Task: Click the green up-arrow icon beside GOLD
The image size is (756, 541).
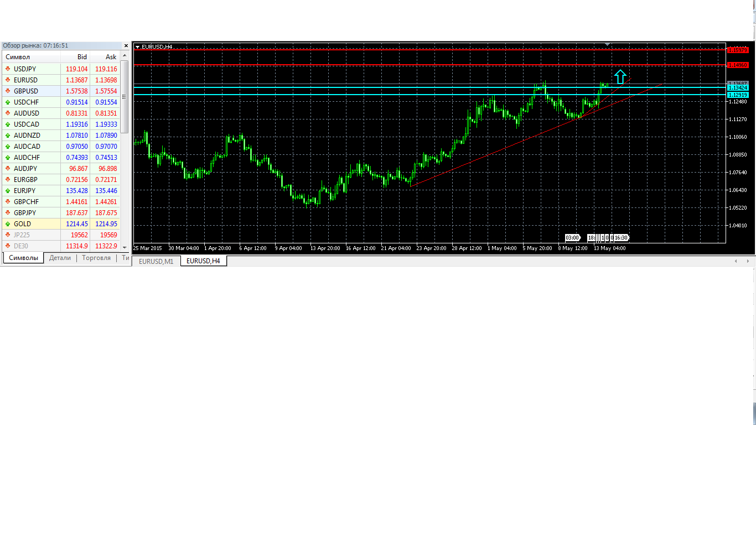Action: 8,224
